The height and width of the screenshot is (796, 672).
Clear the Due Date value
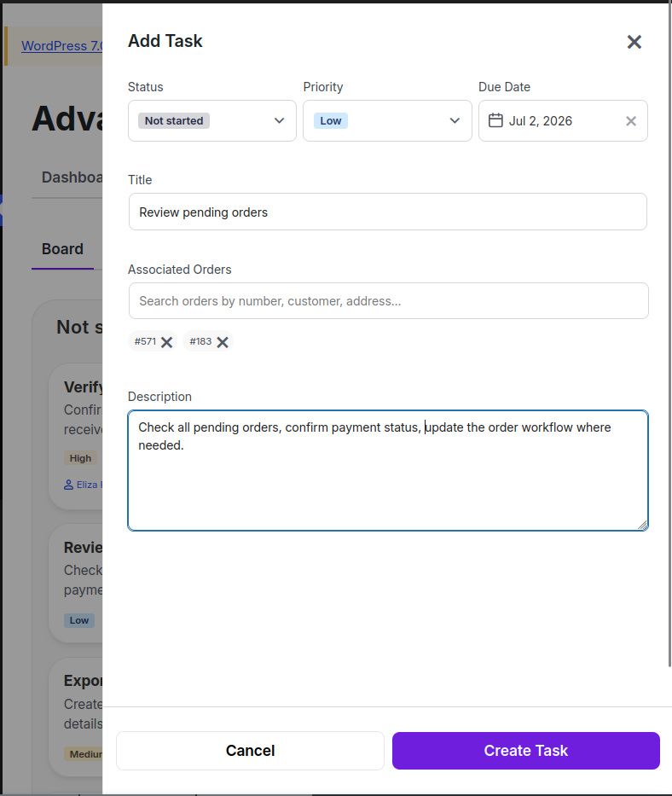click(x=631, y=121)
